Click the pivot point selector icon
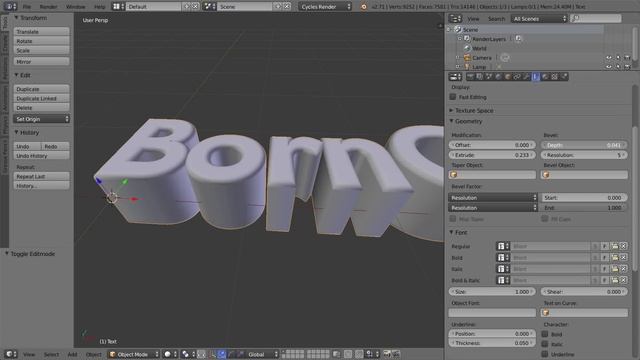 click(188, 354)
